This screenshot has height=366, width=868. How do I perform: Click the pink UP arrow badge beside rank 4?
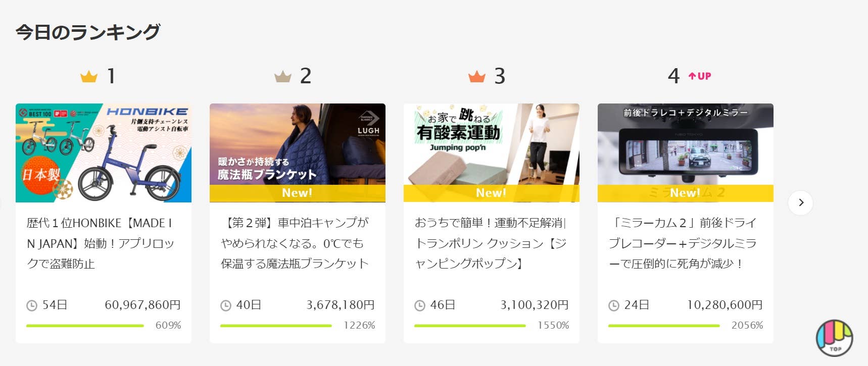click(700, 76)
